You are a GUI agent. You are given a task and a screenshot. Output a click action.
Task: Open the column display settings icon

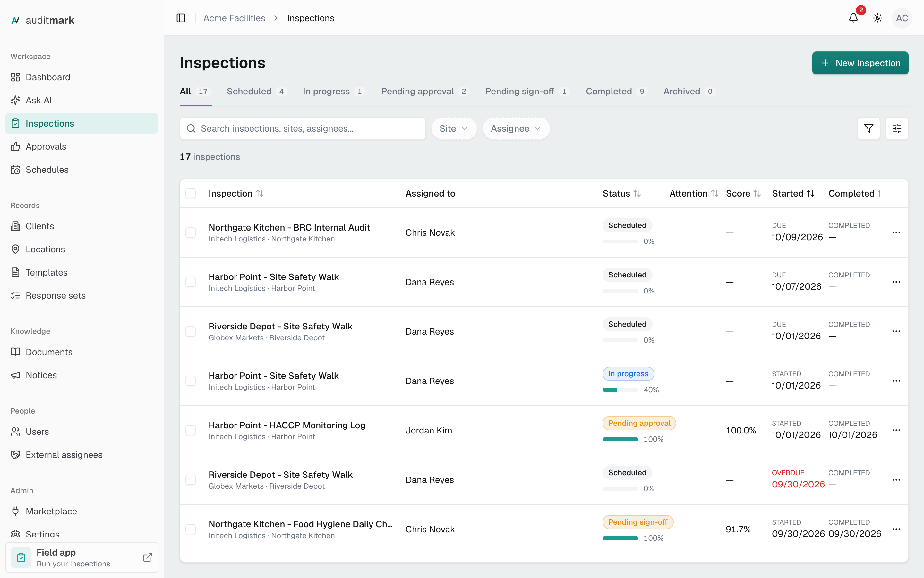897,128
